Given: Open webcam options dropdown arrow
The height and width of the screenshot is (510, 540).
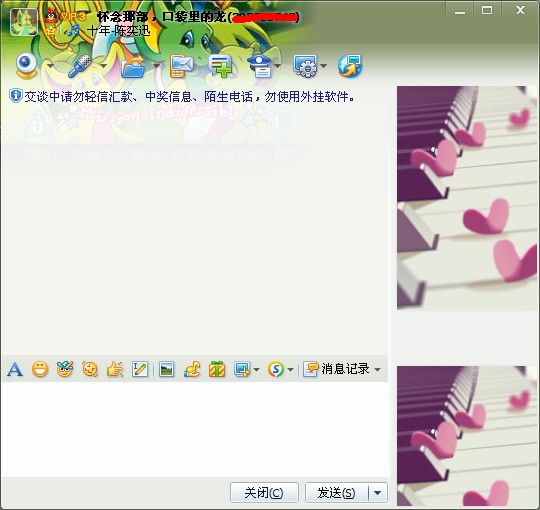Looking at the screenshot, I should pos(50,65).
